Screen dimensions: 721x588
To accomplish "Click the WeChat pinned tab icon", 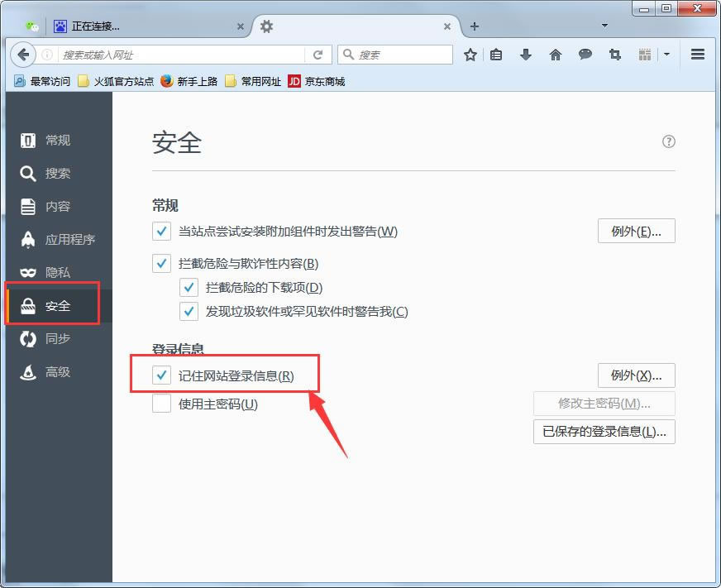I will 31,26.
